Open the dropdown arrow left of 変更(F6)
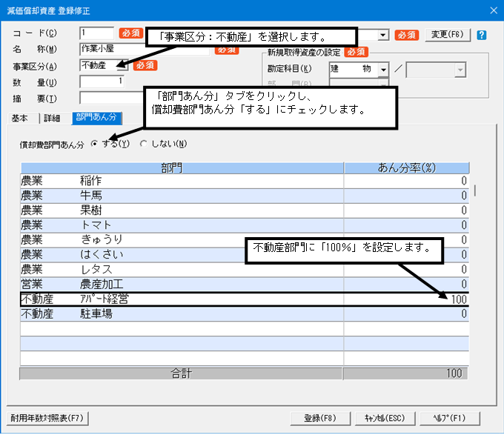Viewport: 504px width, 435px height. 383,35
